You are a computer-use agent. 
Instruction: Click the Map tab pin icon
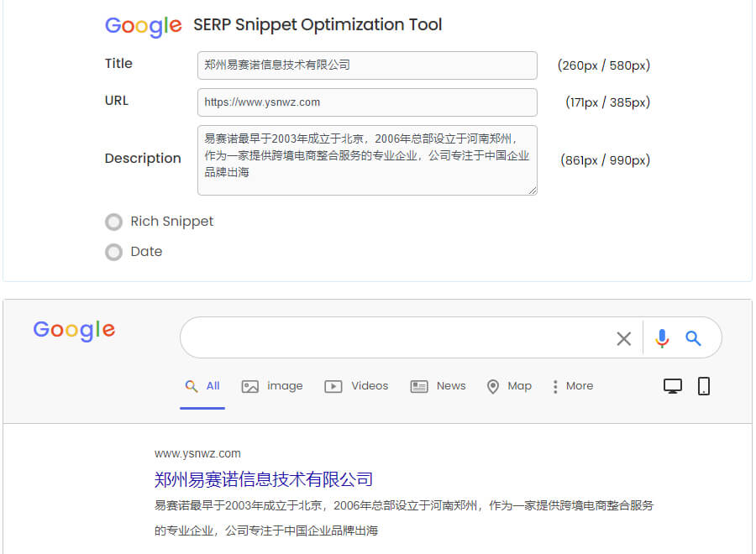pyautogui.click(x=493, y=386)
